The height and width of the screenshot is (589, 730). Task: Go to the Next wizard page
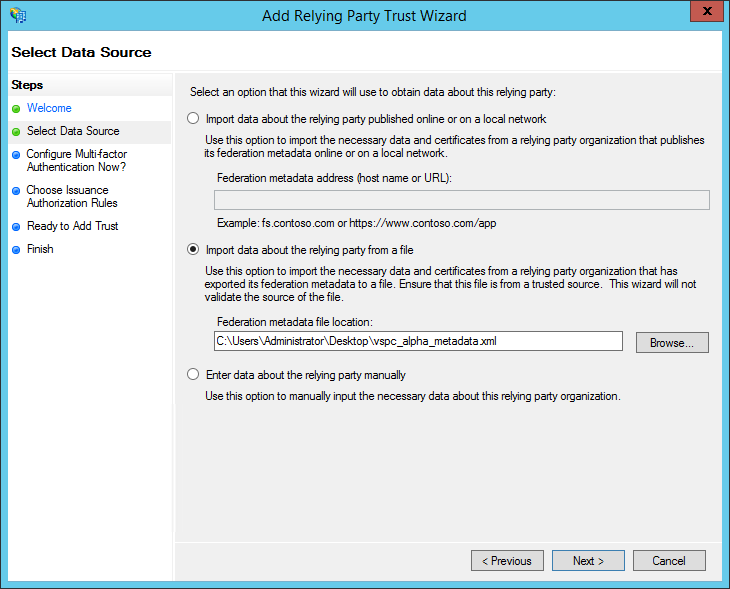588,561
